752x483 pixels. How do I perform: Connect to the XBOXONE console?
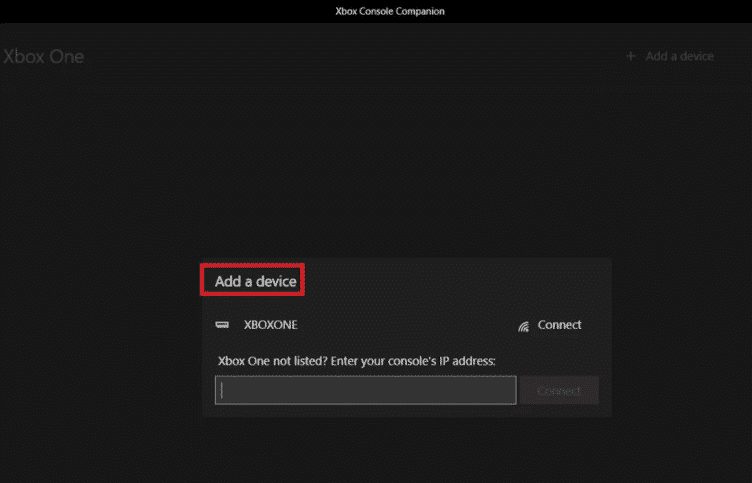click(x=559, y=325)
